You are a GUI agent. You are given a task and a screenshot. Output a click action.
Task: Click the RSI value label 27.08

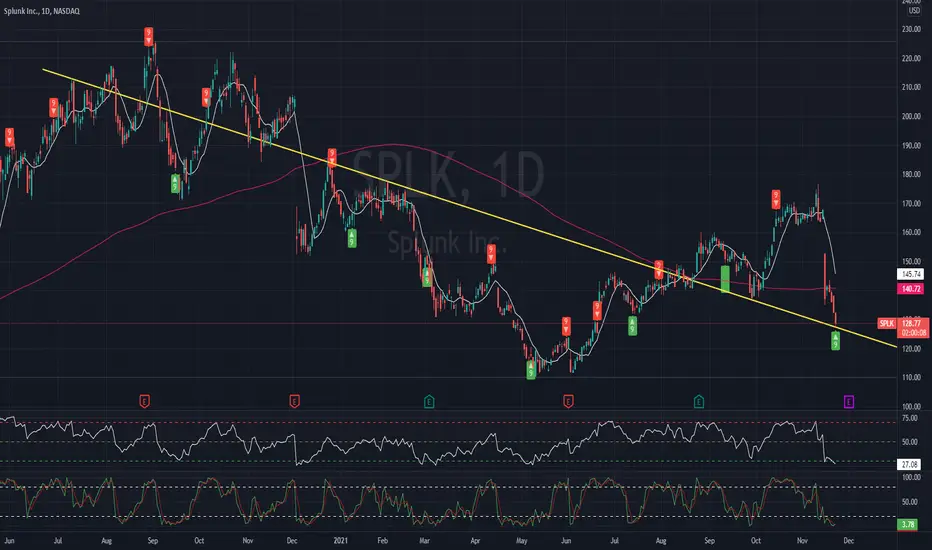pos(909,464)
